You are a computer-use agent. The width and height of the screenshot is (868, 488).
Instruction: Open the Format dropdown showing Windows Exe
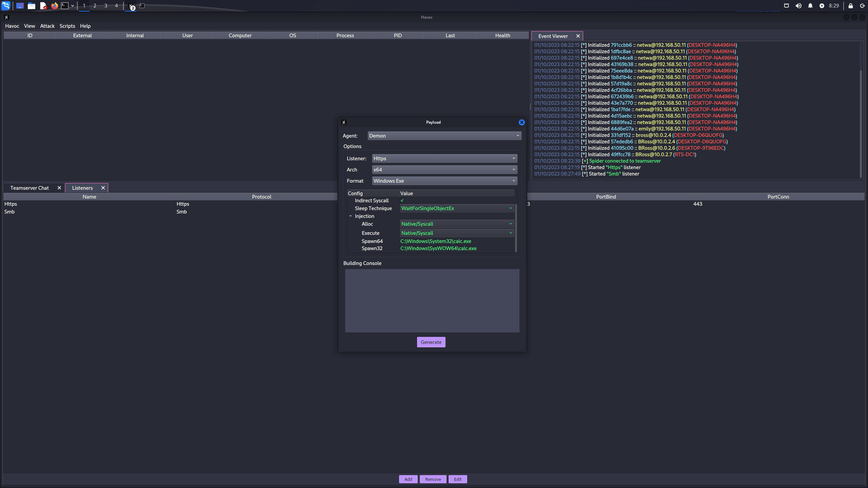(x=444, y=181)
